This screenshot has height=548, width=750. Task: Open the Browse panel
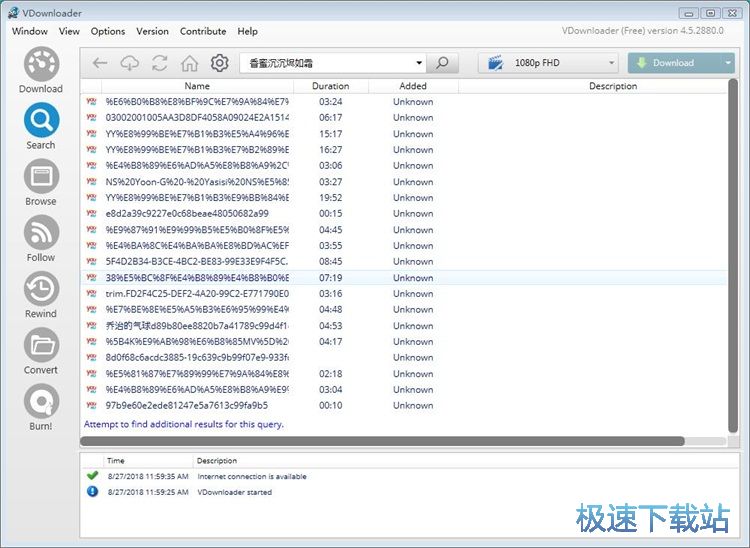coord(41,183)
